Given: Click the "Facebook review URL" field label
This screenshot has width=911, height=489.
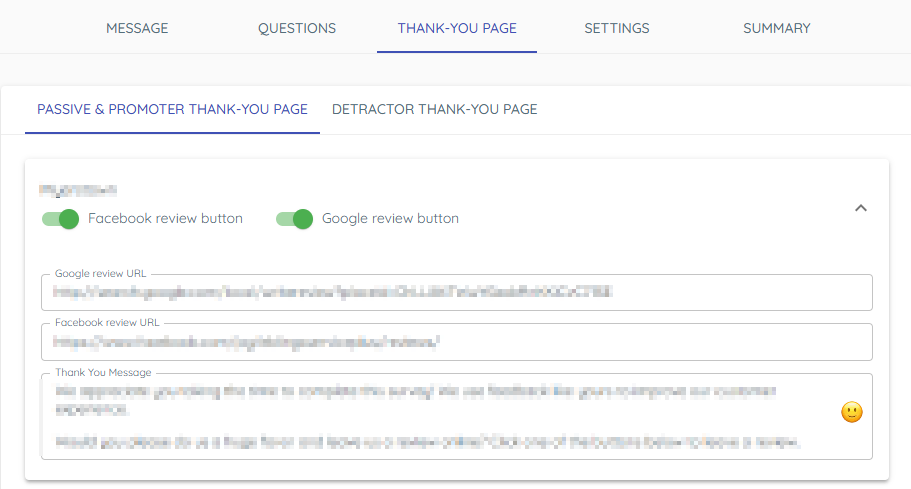Looking at the screenshot, I should tap(107, 323).
